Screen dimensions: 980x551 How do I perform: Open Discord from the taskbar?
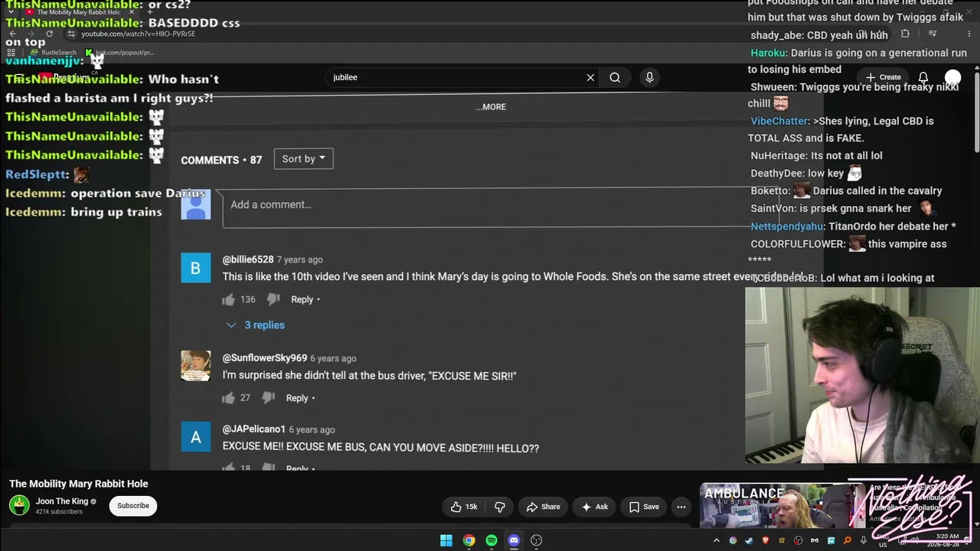[514, 540]
